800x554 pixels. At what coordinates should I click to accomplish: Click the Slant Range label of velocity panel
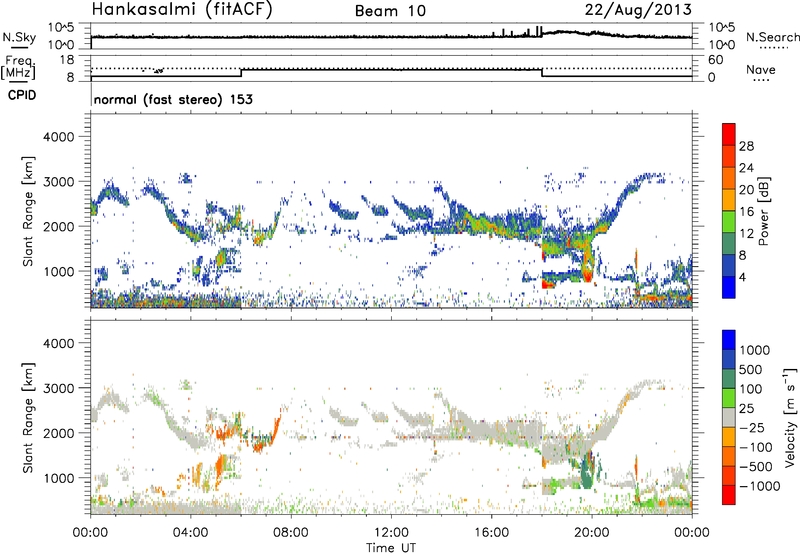[x=28, y=417]
